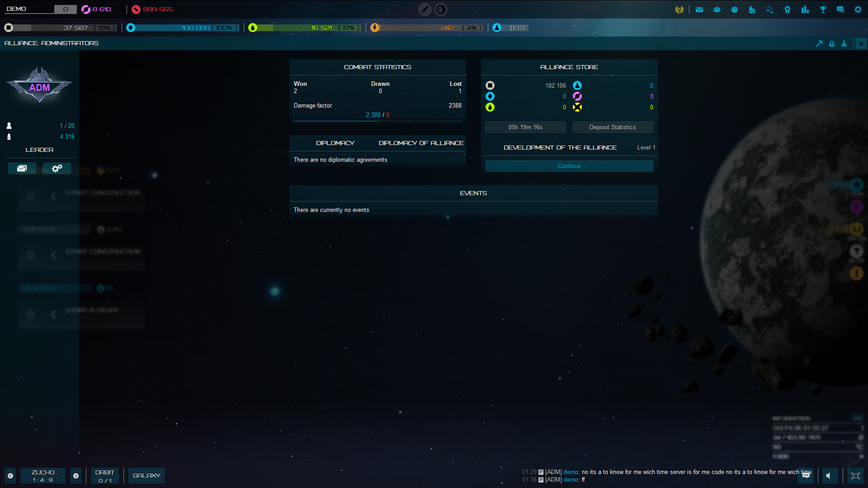
Task: Go to next planet arrow
Action: tap(76, 476)
